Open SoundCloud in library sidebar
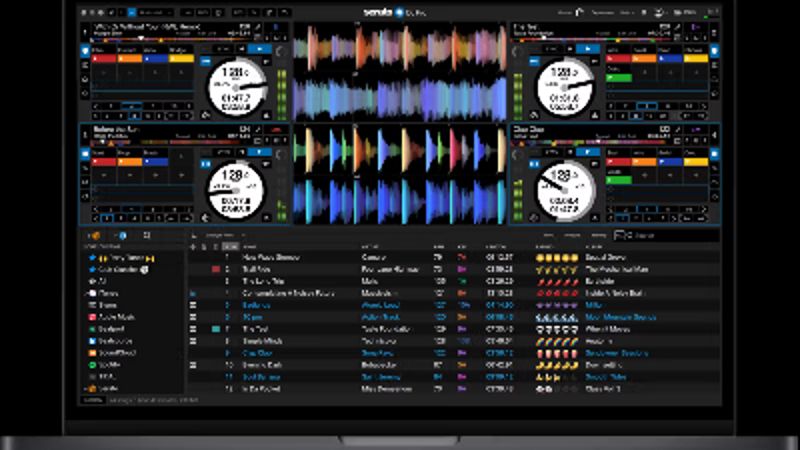Screen dimensions: 800x450 point(112,353)
